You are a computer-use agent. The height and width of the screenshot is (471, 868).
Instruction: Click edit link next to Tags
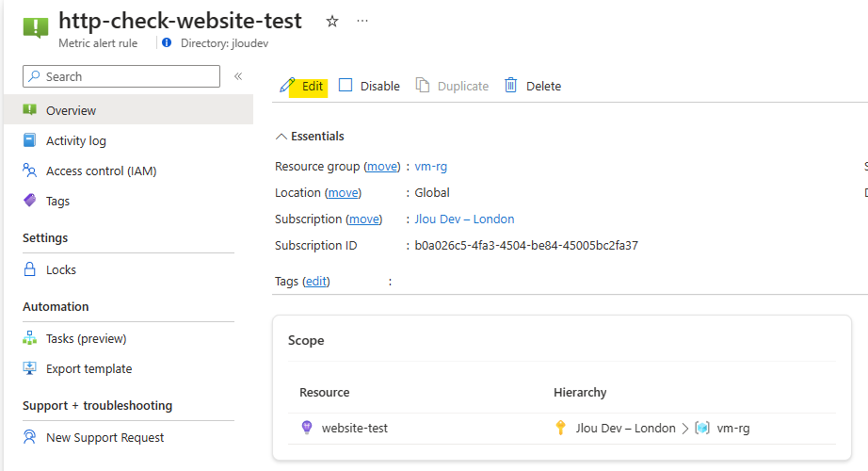[x=316, y=281]
